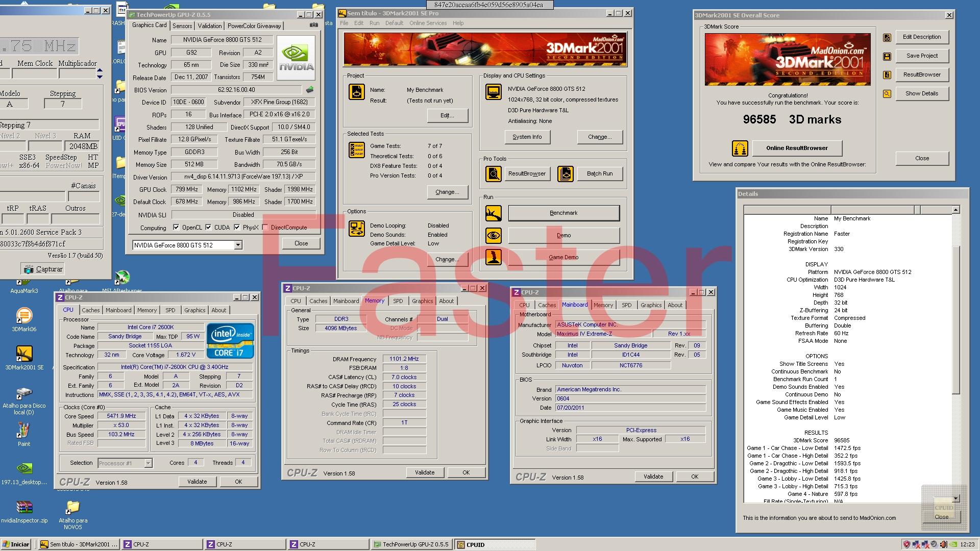The image size is (980, 551).
Task: Click Change... in the Options section
Action: (447, 260)
